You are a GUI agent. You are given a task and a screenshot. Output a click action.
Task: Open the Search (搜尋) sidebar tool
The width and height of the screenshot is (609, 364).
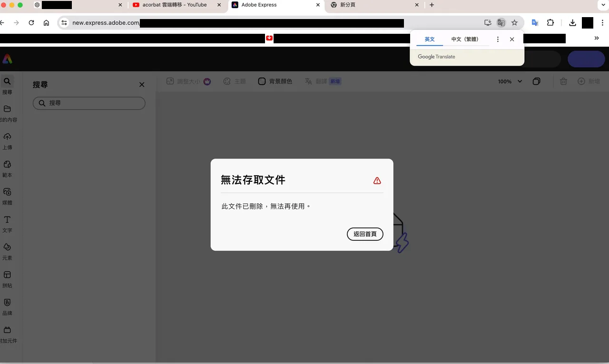coord(7,86)
